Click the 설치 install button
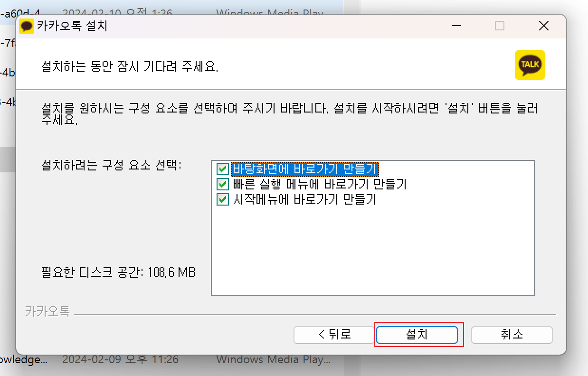 417,335
